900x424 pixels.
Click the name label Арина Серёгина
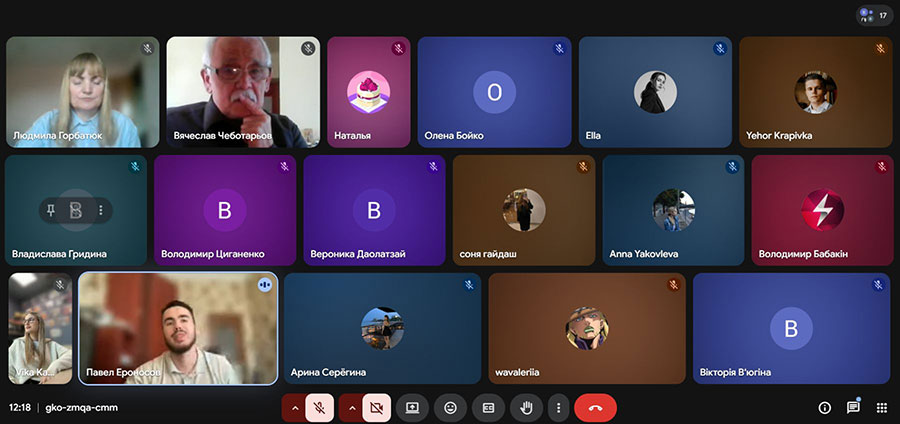[x=328, y=372]
